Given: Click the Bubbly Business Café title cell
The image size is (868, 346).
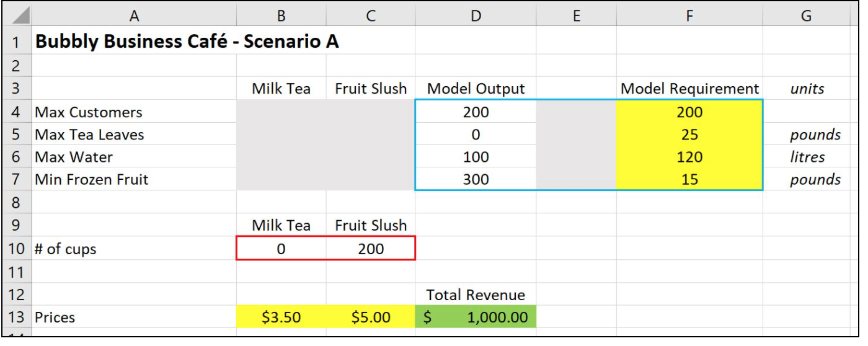Looking at the screenshot, I should pyautogui.click(x=187, y=42).
